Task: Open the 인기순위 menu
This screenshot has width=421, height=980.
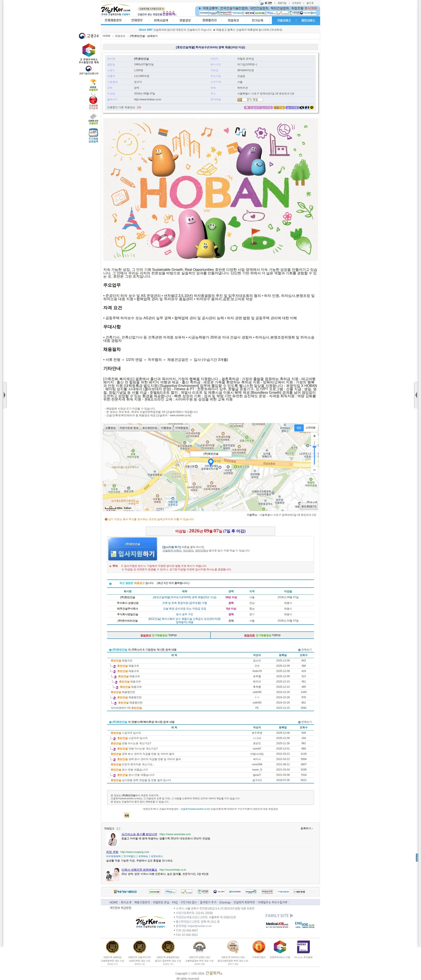Action: [257, 21]
